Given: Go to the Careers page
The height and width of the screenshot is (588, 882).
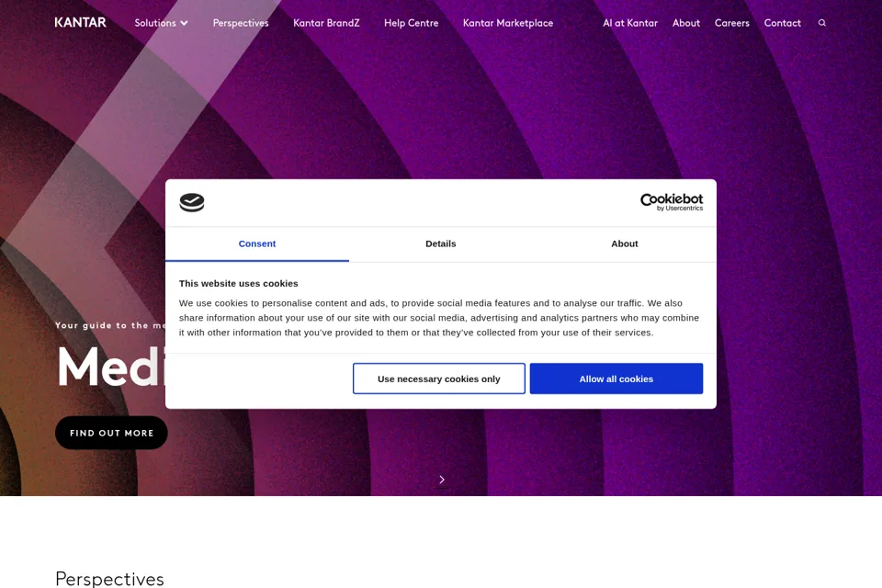Looking at the screenshot, I should point(732,23).
